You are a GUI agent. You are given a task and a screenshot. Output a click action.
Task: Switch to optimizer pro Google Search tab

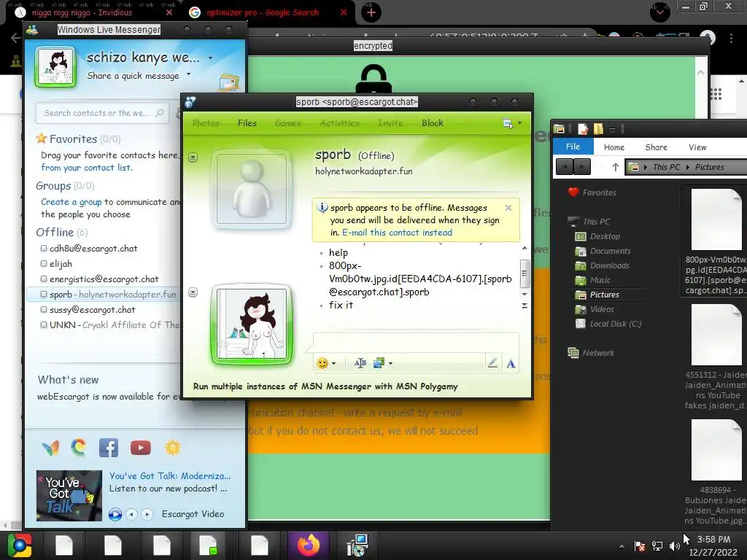(262, 13)
